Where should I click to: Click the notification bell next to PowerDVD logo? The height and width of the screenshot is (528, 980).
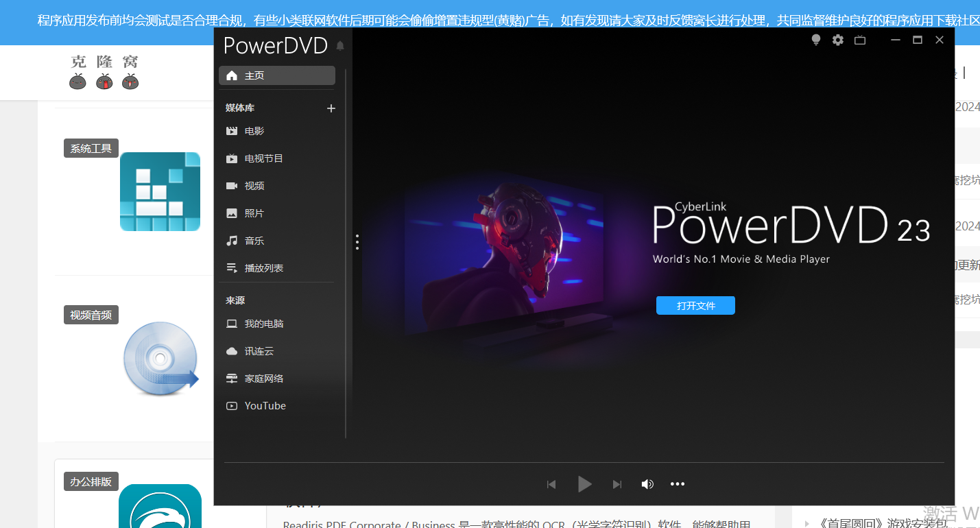[340, 46]
